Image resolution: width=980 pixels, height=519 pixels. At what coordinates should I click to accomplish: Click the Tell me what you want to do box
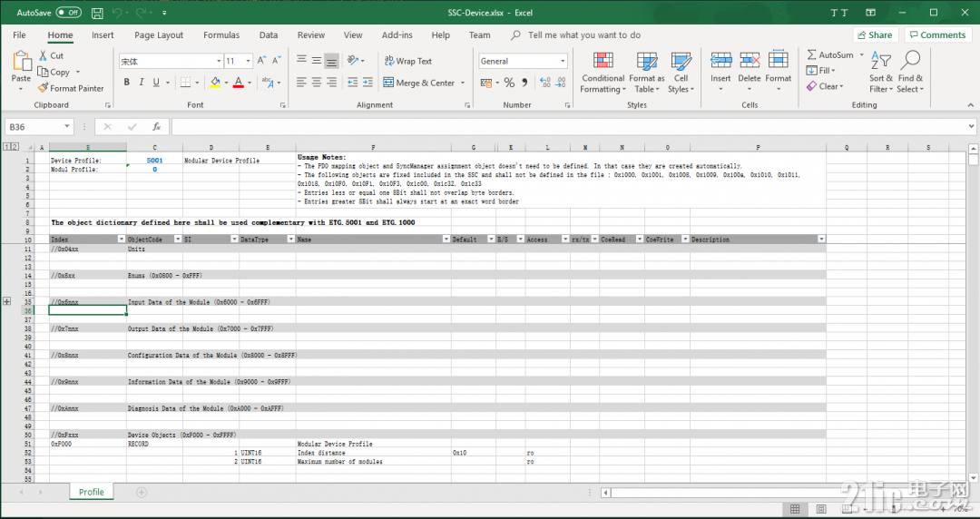click(583, 35)
